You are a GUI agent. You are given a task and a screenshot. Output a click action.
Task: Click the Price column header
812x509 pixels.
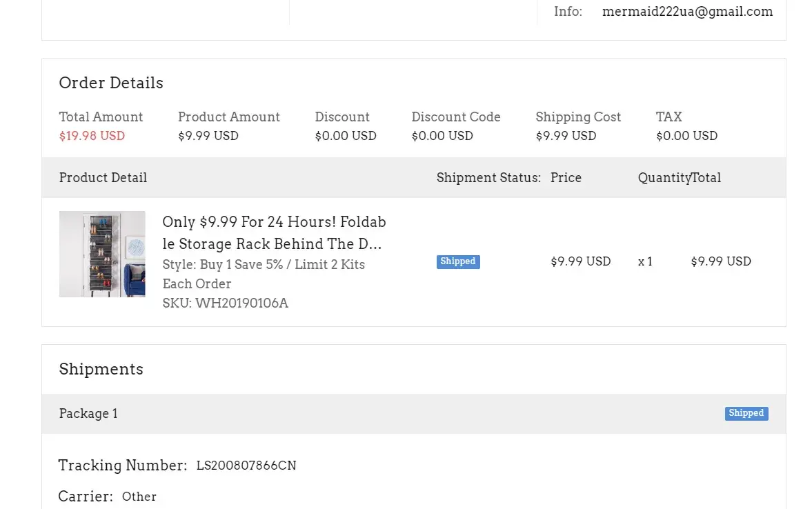566,178
